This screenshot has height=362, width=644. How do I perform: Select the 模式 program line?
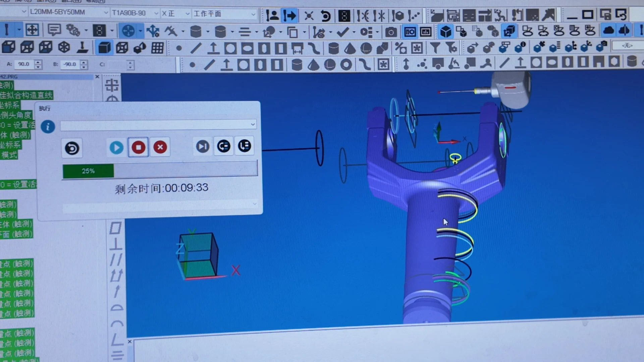[9, 155]
